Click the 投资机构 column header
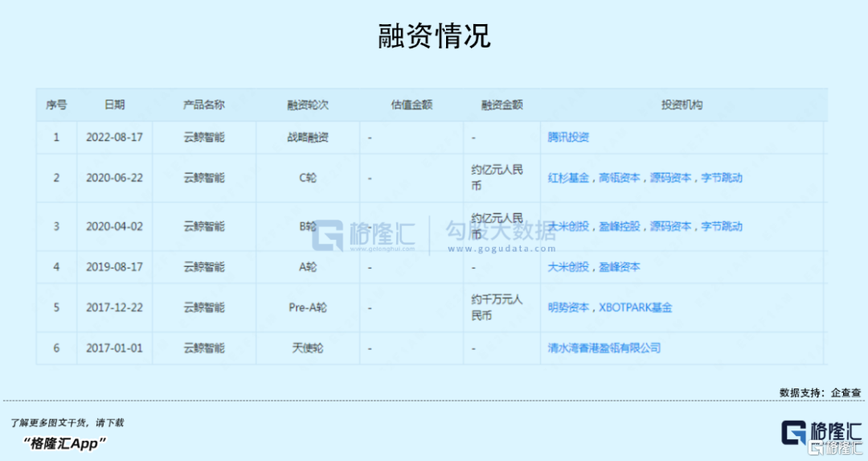The image size is (868, 461). pos(682,105)
